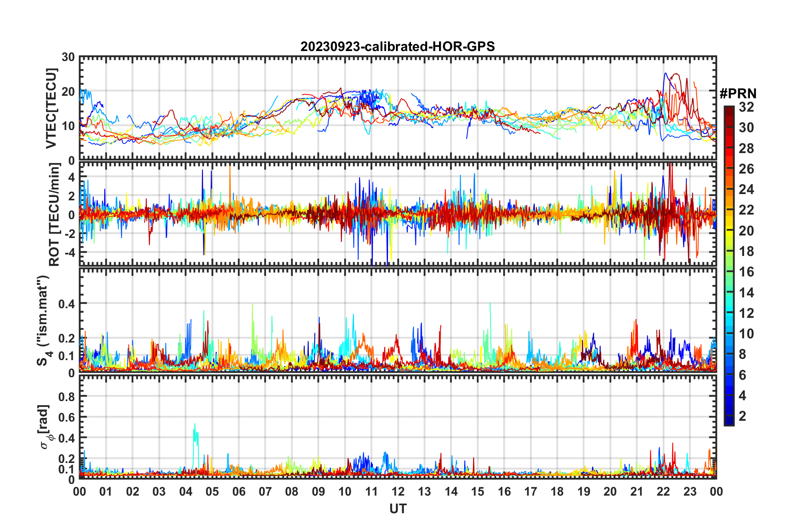Click x-axis tick label 22

[x=663, y=491]
